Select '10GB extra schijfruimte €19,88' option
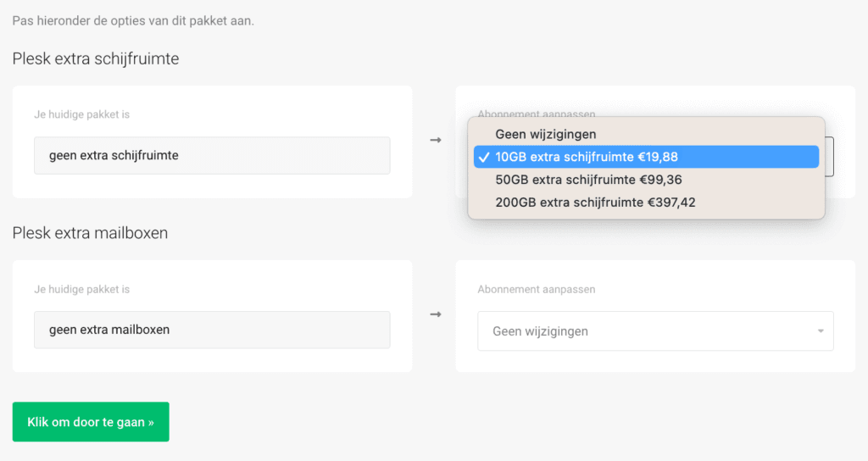 [587, 157]
